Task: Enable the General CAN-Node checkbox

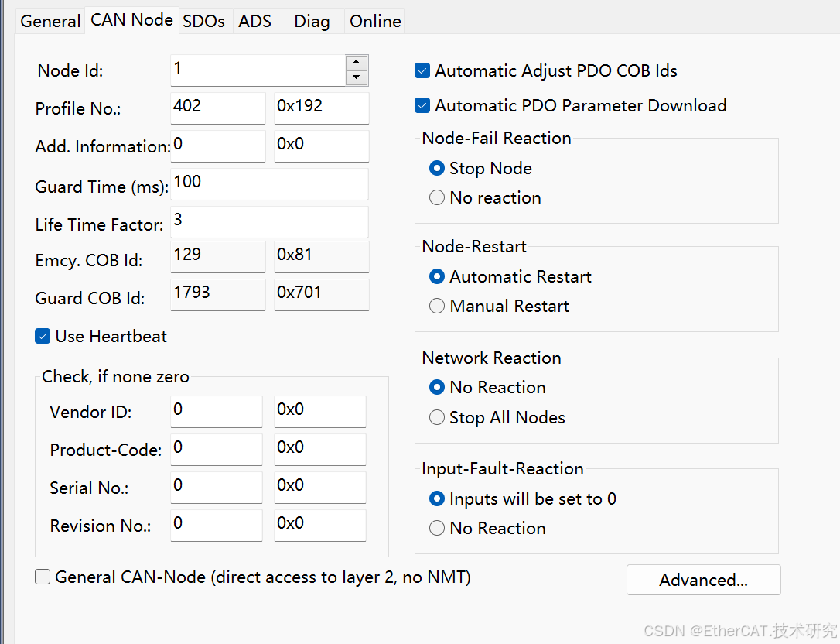Action: 43,577
